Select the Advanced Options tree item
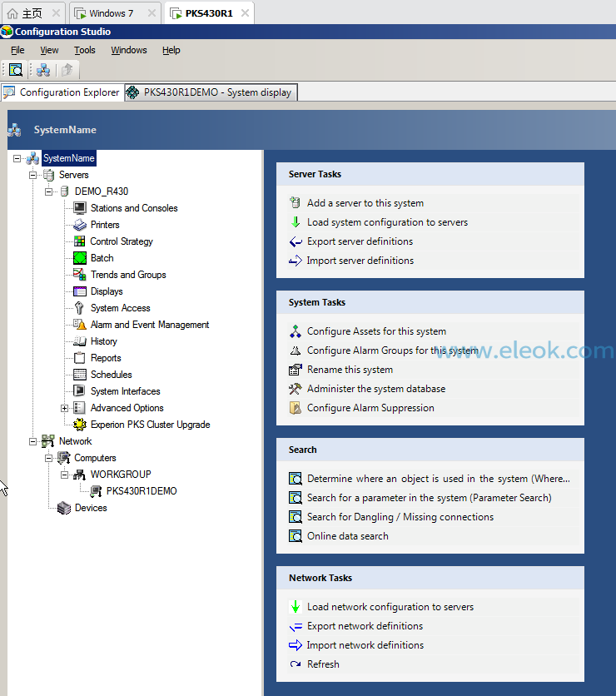This screenshot has width=616, height=696. (x=127, y=407)
